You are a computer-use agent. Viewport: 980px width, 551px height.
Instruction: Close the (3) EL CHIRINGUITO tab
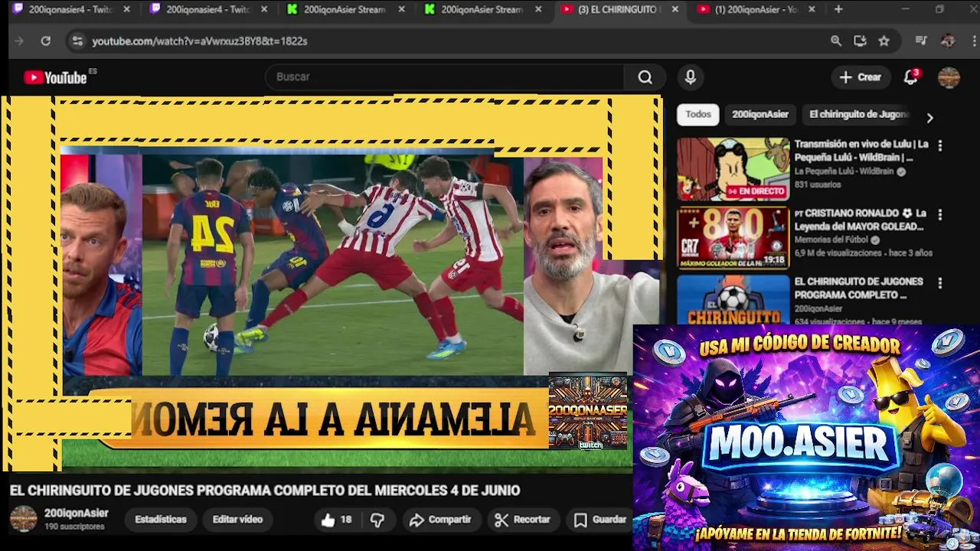pyautogui.click(x=675, y=9)
